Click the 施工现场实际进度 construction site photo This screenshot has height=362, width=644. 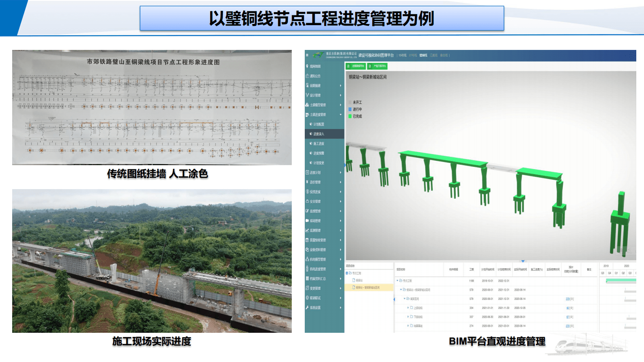click(x=152, y=261)
